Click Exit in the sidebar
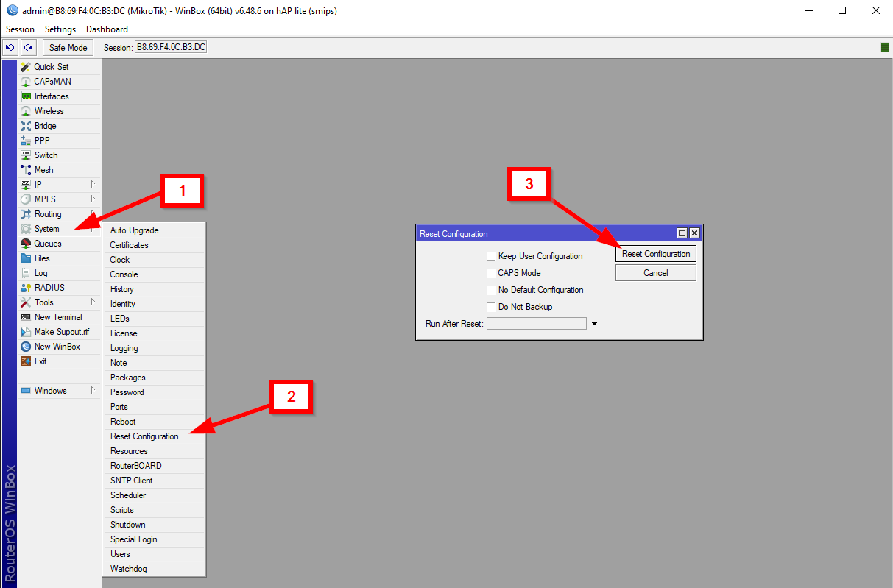The width and height of the screenshot is (893, 588). pos(59,361)
